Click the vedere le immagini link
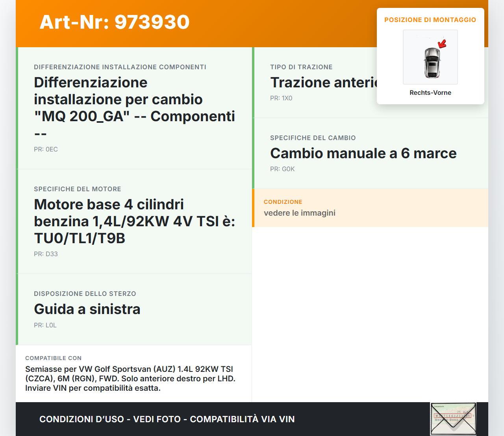The image size is (504, 436). [300, 213]
